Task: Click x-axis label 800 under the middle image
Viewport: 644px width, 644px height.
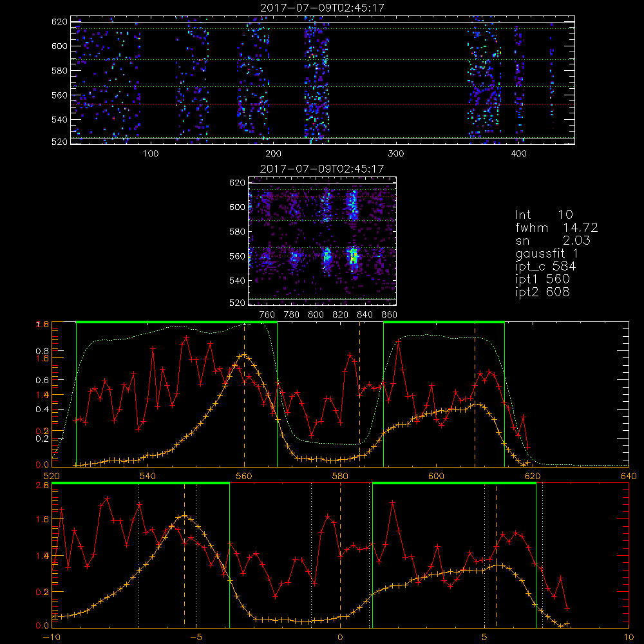Action: click(x=316, y=315)
